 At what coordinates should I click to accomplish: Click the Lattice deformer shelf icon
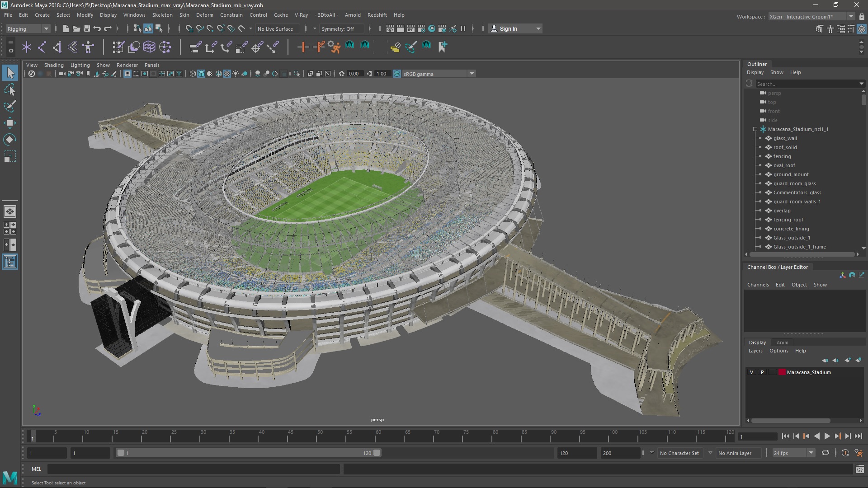point(149,47)
